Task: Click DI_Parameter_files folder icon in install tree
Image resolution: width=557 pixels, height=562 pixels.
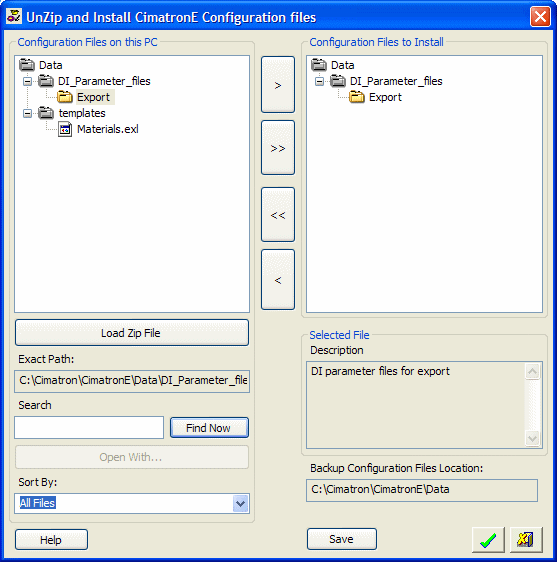Action: 338,81
